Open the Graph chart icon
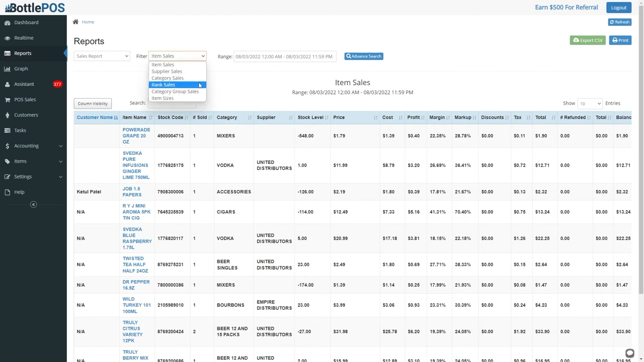The image size is (644, 362). pyautogui.click(x=7, y=69)
